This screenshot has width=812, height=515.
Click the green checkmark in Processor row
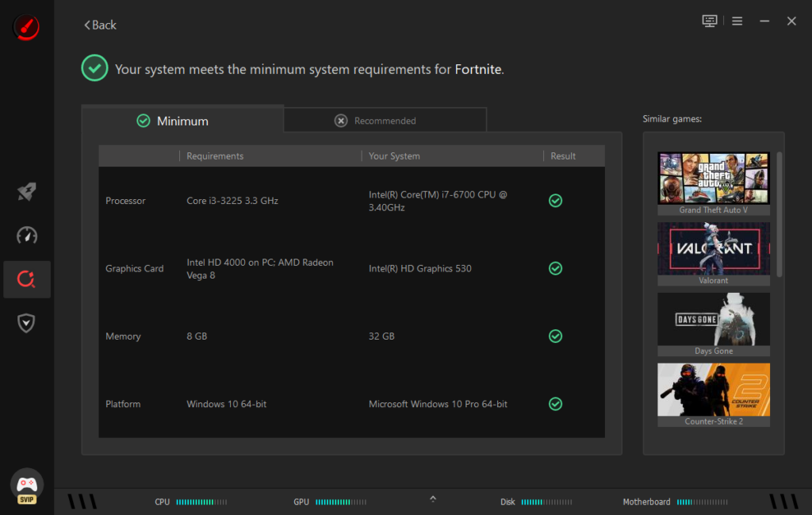(x=555, y=201)
